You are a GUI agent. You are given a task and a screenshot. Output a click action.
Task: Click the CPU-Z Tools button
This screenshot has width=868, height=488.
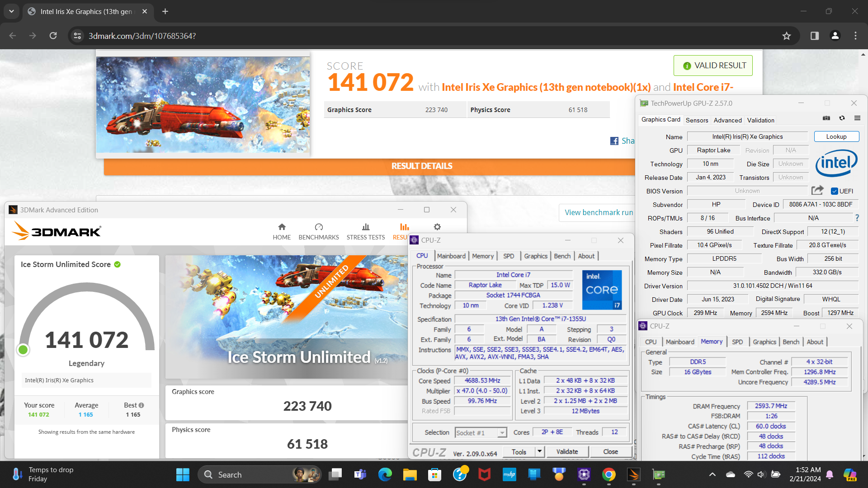point(519,451)
